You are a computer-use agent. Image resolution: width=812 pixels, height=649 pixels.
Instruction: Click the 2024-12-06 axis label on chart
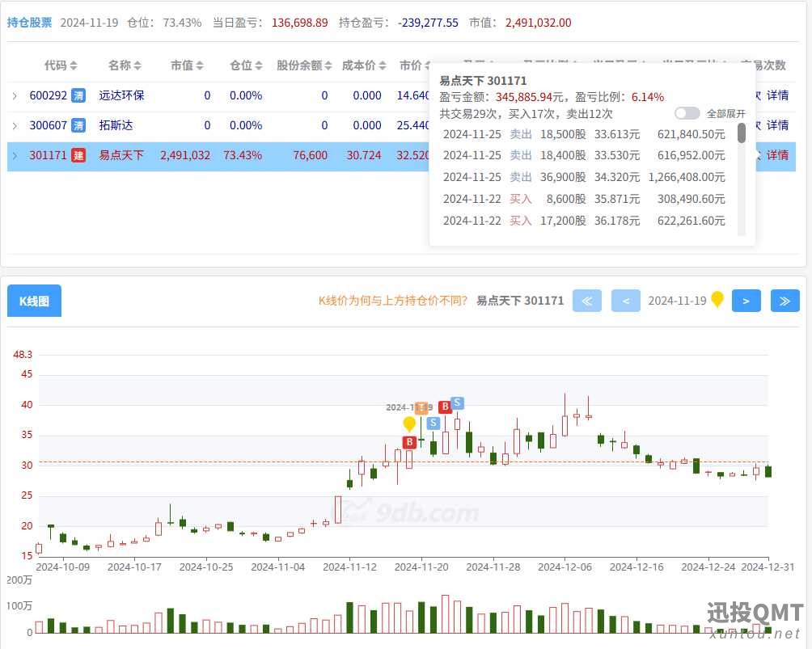pyautogui.click(x=565, y=567)
